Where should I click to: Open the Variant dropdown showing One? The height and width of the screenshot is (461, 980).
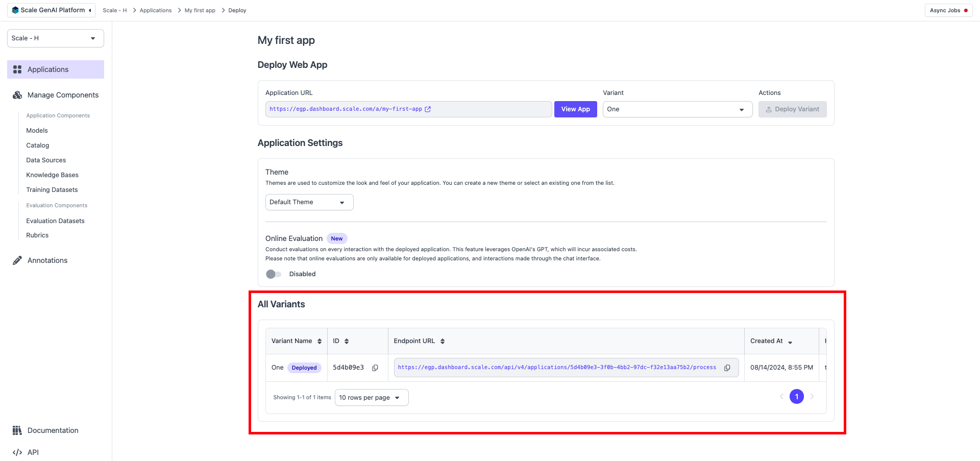[677, 109]
